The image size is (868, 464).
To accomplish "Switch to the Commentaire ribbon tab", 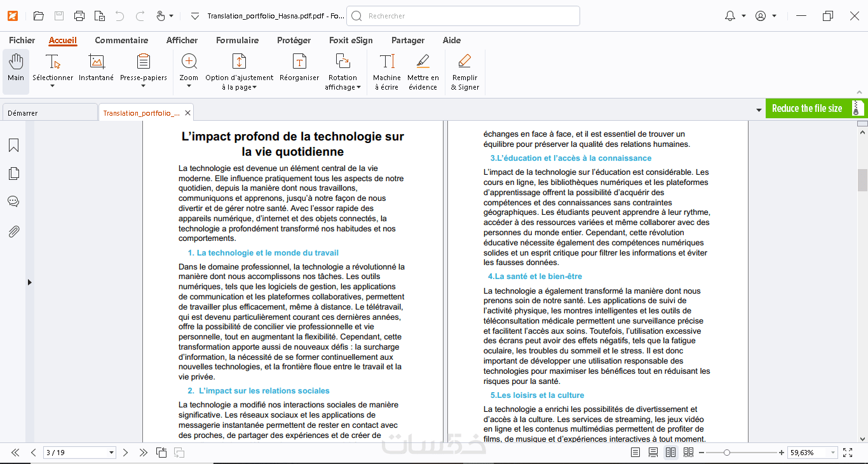I will tap(121, 40).
